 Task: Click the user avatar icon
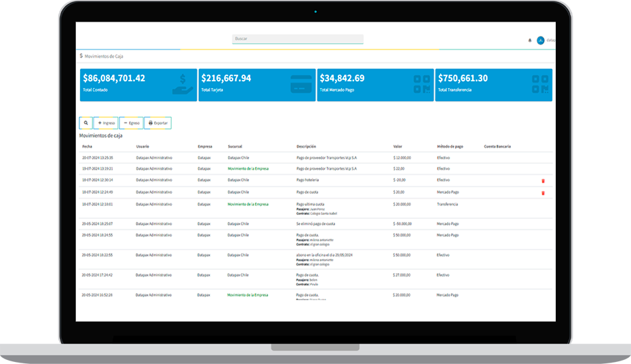point(541,40)
